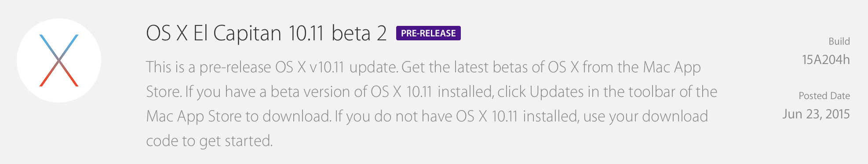Open the OS X El Capitan 10.11 beta 2 title
This screenshot has height=164, width=868.
(266, 33)
